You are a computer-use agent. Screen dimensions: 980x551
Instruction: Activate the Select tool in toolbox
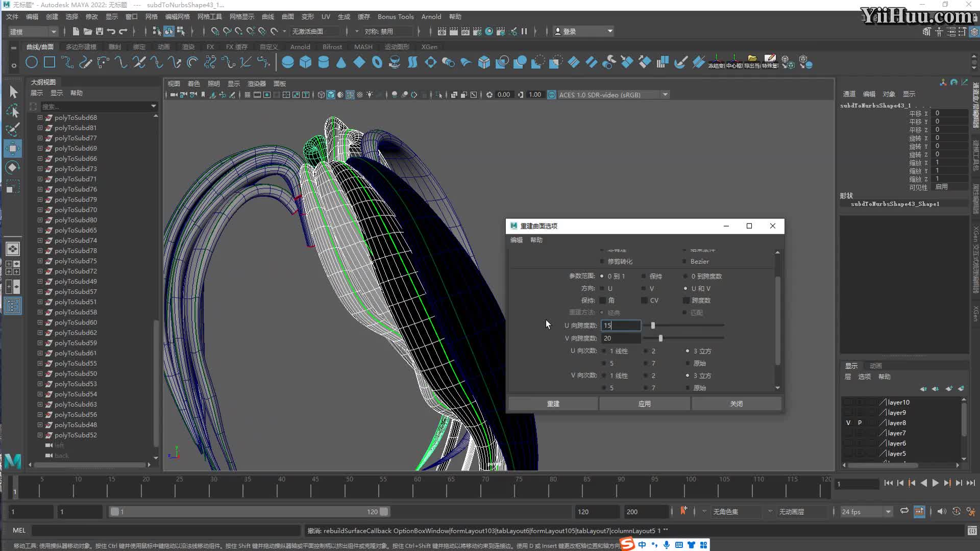[13, 92]
